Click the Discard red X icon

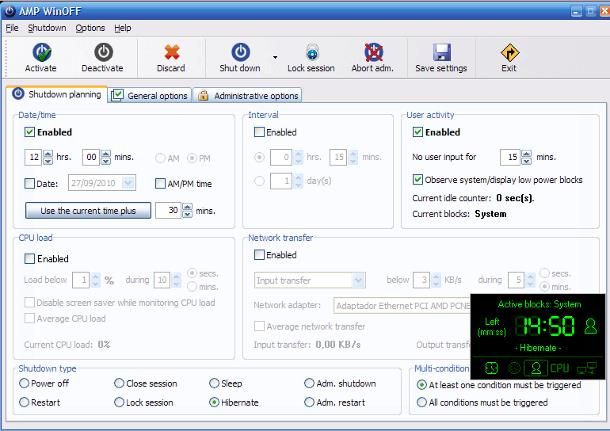(172, 52)
